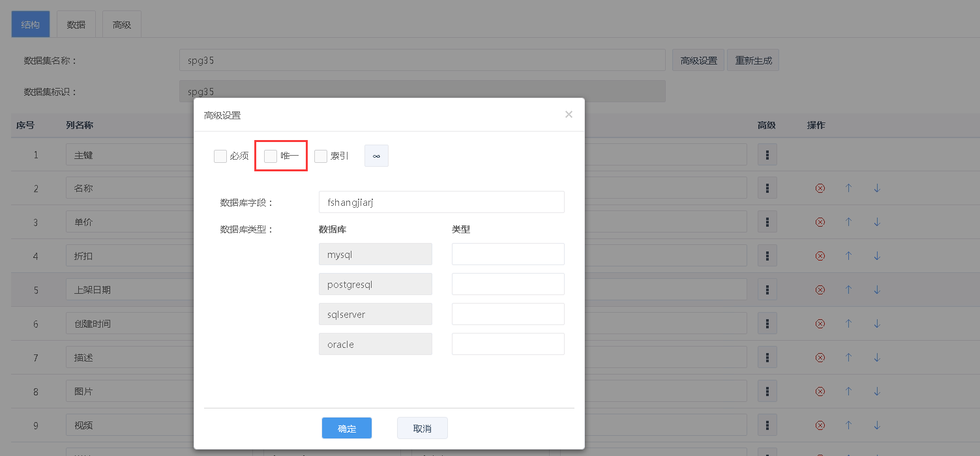980x456 pixels.
Task: Switch to the 结构 tab
Action: (x=31, y=25)
